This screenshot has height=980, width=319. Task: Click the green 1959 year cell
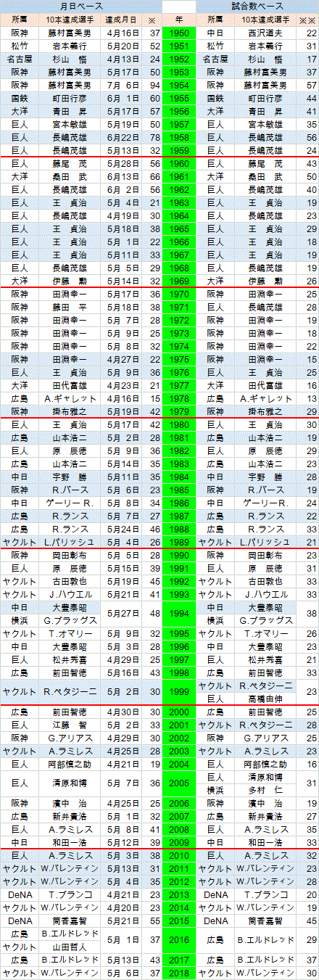tap(179, 151)
